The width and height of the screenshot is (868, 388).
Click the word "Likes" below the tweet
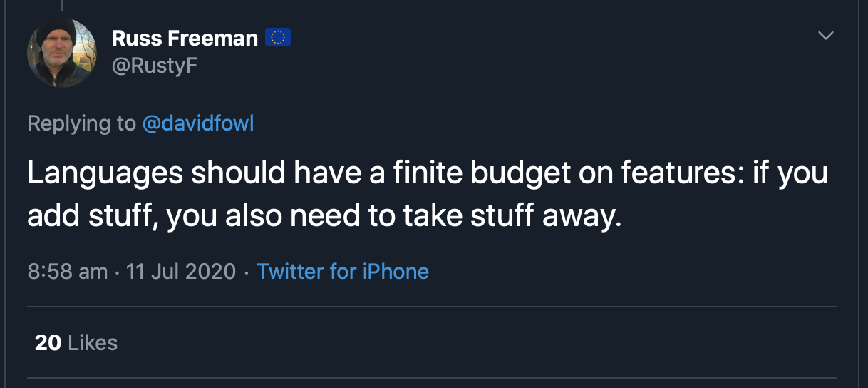[x=93, y=343]
